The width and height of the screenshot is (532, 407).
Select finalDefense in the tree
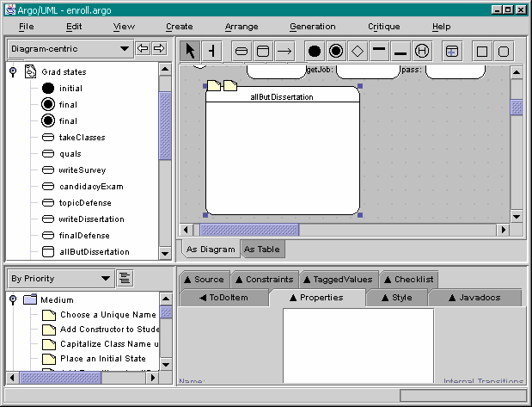point(76,235)
